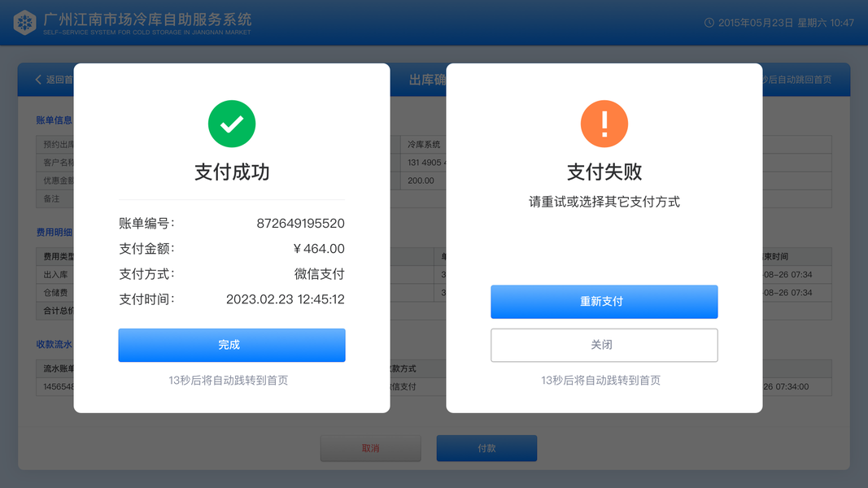Click the 完成 button
Viewport: 868px width, 488px height.
pos(231,345)
